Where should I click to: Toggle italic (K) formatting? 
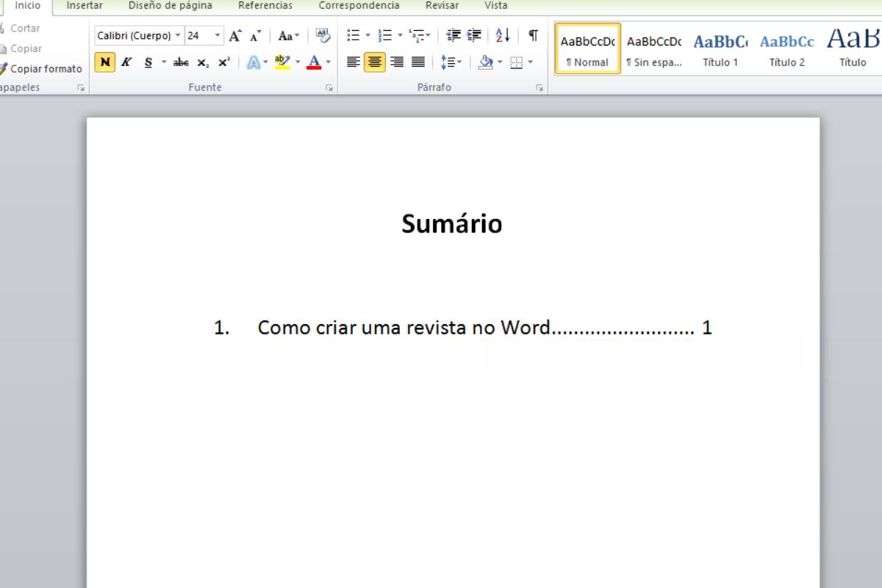[x=126, y=62]
